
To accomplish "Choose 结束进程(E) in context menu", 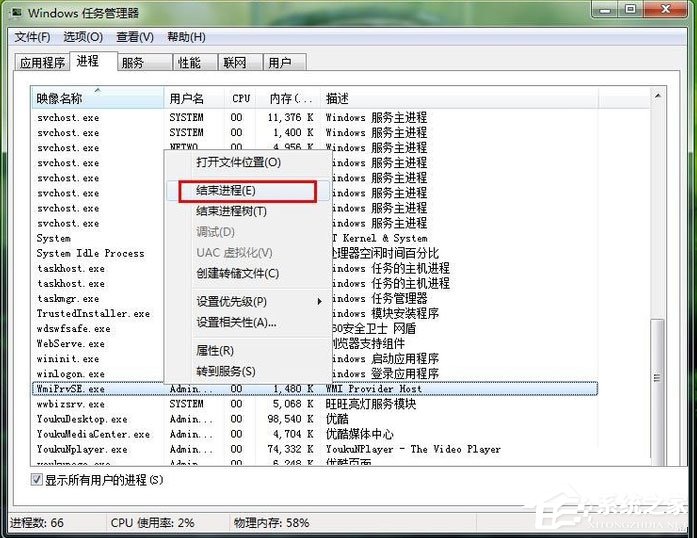I will [248, 191].
